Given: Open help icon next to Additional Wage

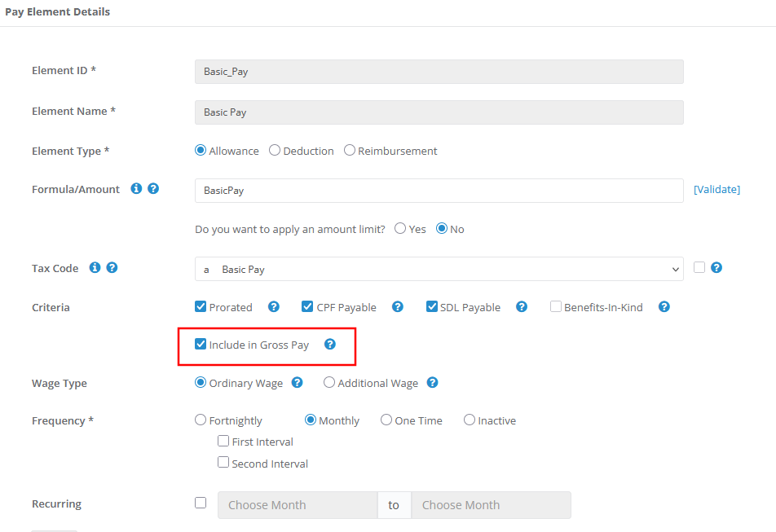Looking at the screenshot, I should tap(433, 383).
